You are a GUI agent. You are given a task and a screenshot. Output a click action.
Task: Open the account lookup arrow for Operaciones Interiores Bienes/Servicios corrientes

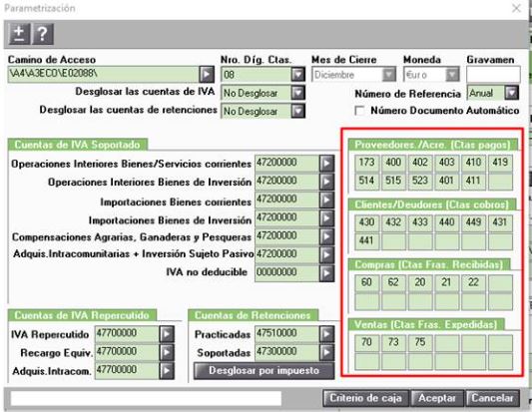click(326, 164)
